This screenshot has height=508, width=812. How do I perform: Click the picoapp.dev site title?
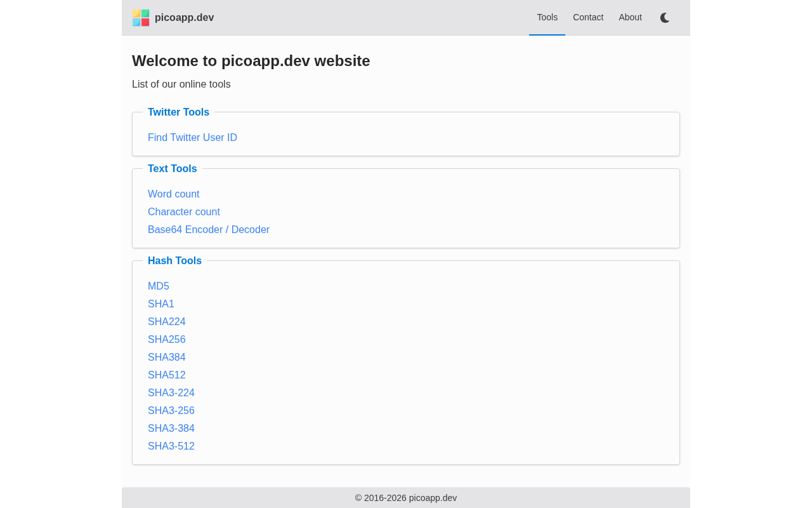[x=184, y=18]
